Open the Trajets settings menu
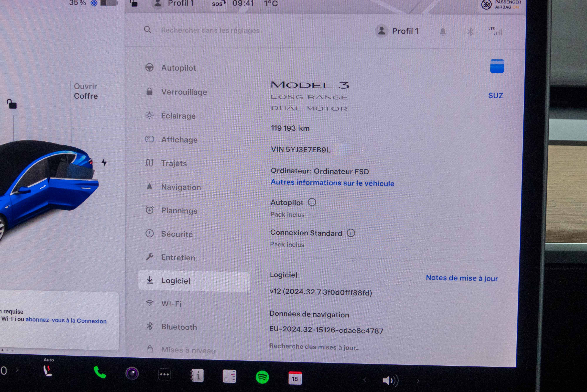Viewport: 587px width, 392px height. (x=166, y=163)
